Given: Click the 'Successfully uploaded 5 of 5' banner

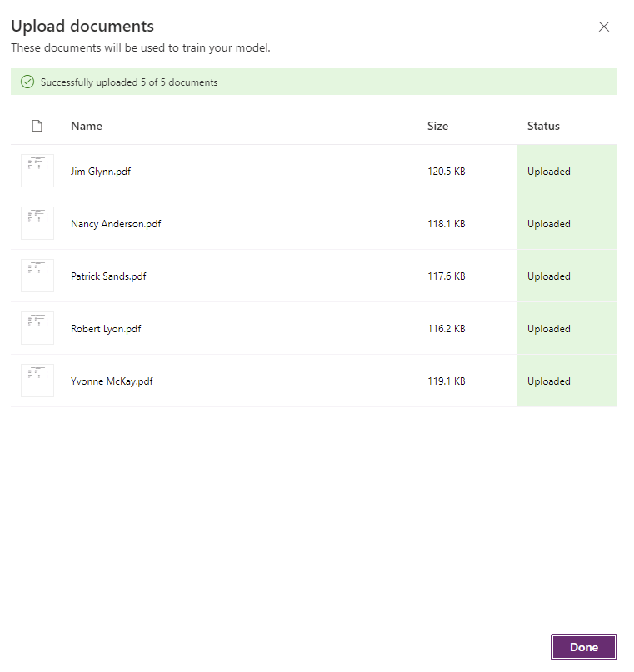Looking at the screenshot, I should click(129, 82).
